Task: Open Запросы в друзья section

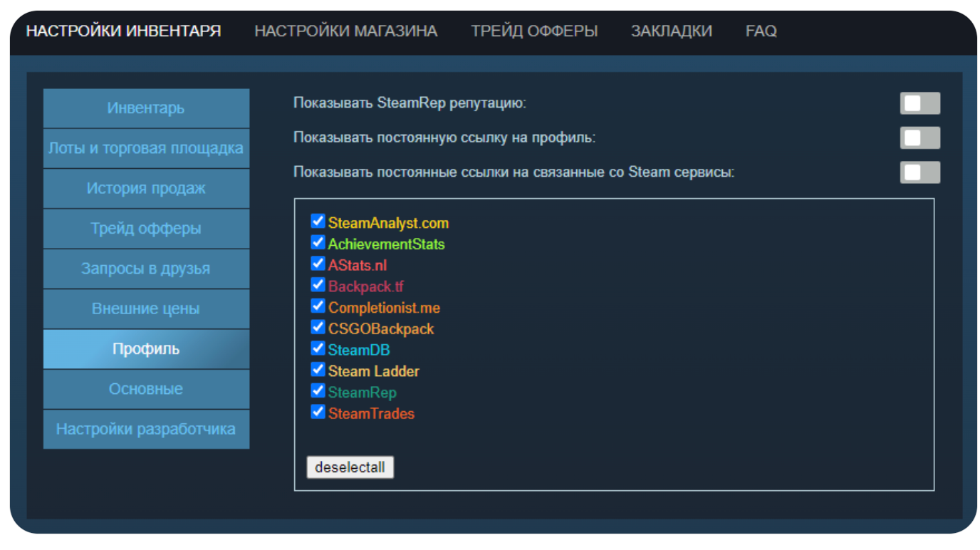Action: [x=146, y=269]
